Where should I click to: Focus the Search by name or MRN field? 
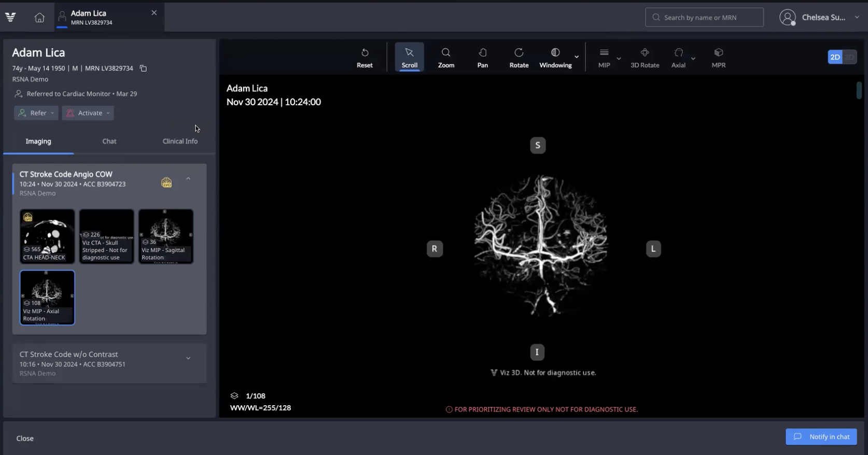click(704, 17)
